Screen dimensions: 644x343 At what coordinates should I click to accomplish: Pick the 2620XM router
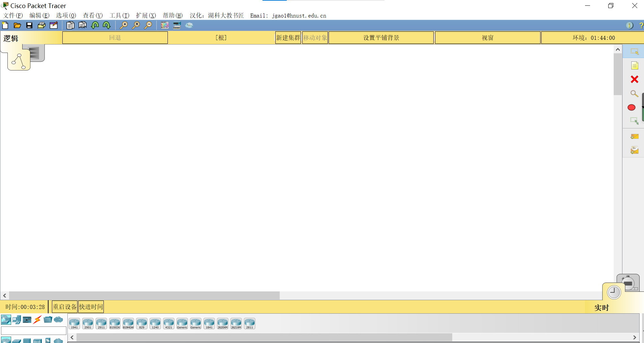[x=223, y=323]
